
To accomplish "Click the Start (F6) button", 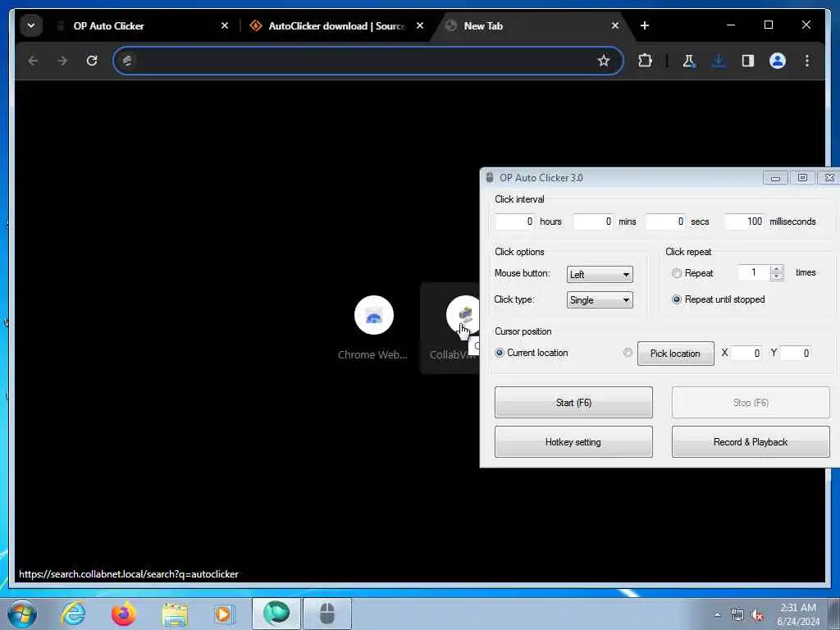I will 573,402.
